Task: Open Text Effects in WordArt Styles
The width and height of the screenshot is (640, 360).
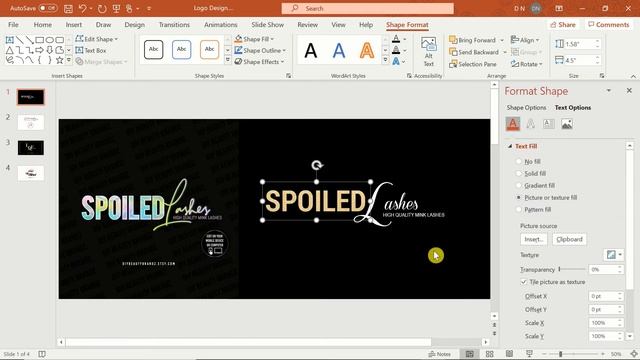Action: pyautogui.click(x=396, y=62)
